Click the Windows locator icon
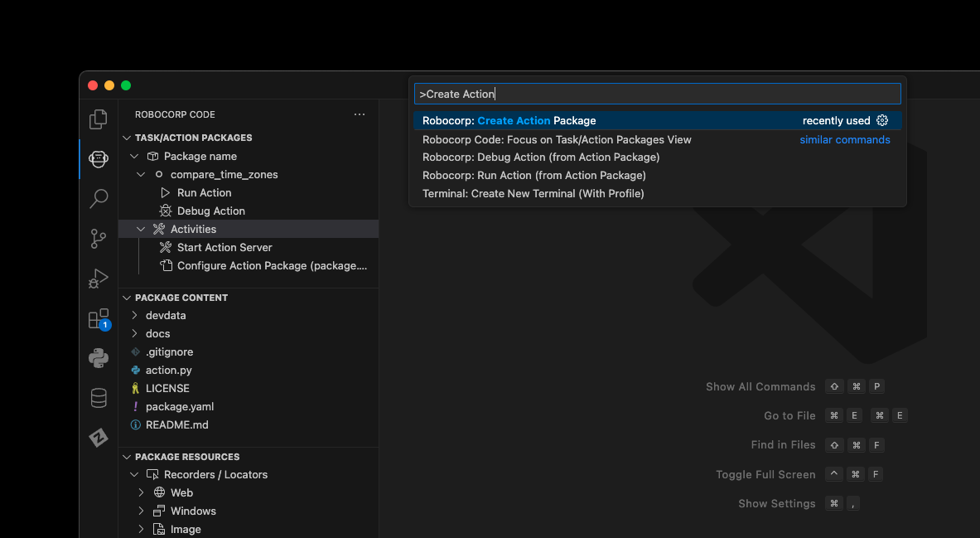Screen dimensions: 980x538 tap(159, 511)
